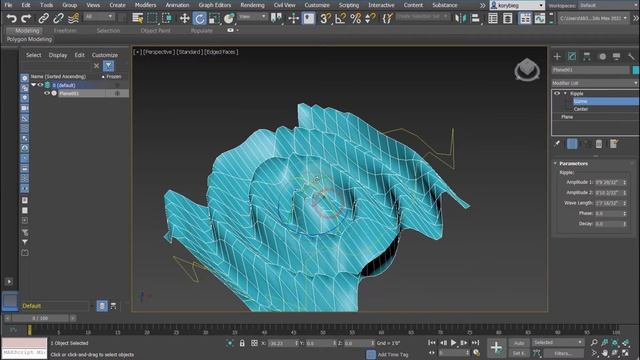Collapse the Parameters rollout

556,163
